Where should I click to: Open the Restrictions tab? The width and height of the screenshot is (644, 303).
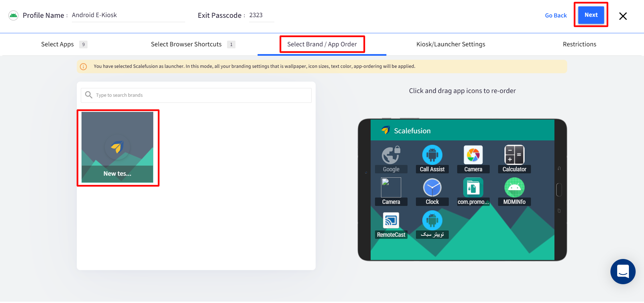tap(580, 44)
